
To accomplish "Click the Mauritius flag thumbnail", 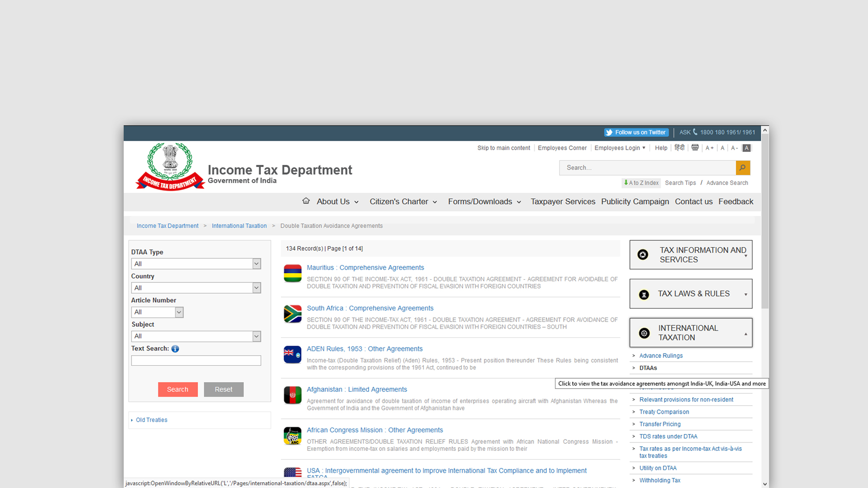I will pyautogui.click(x=293, y=274).
